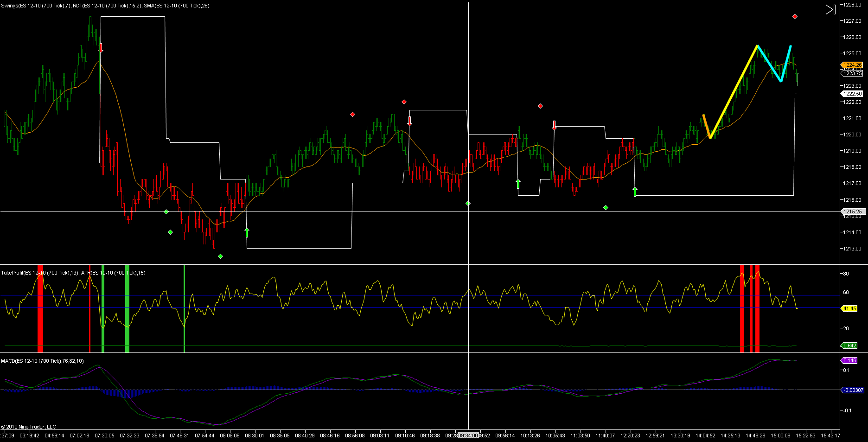
Task: Select the green up arrow near 12:20:23
Action: (x=635, y=192)
